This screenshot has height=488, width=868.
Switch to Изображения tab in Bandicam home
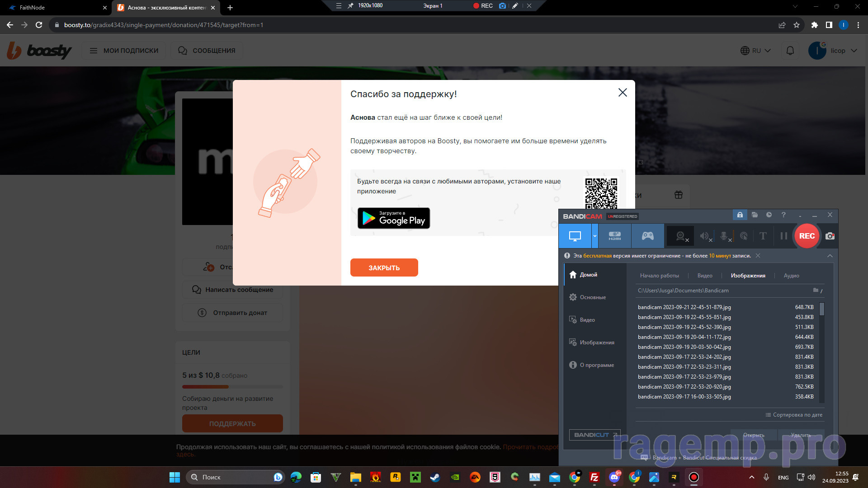[x=748, y=276]
